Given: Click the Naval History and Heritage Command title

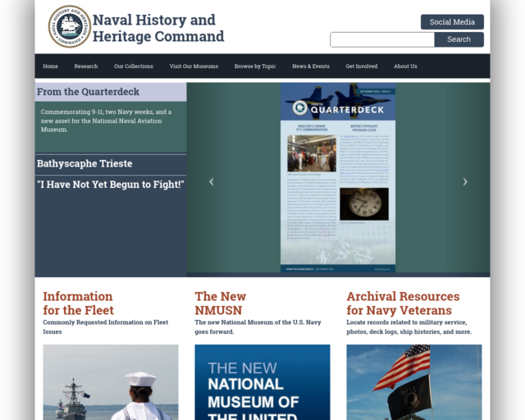Looking at the screenshot, I should pyautogui.click(x=158, y=28).
